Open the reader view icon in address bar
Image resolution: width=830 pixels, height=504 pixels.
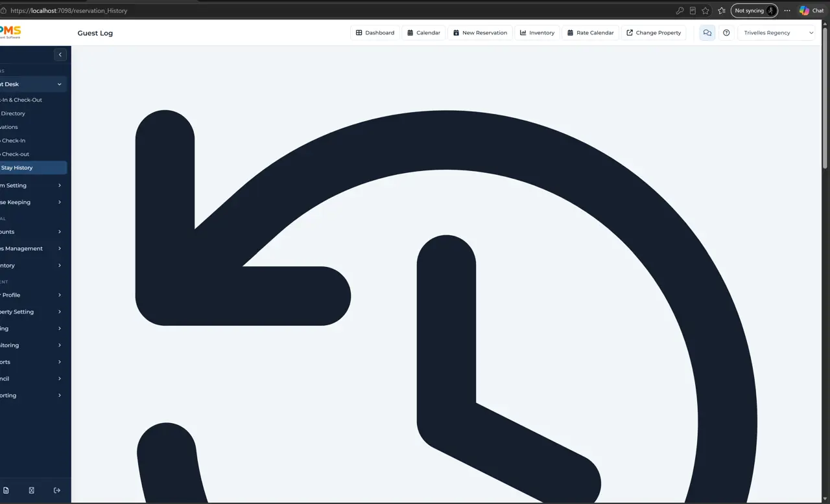[693, 10]
